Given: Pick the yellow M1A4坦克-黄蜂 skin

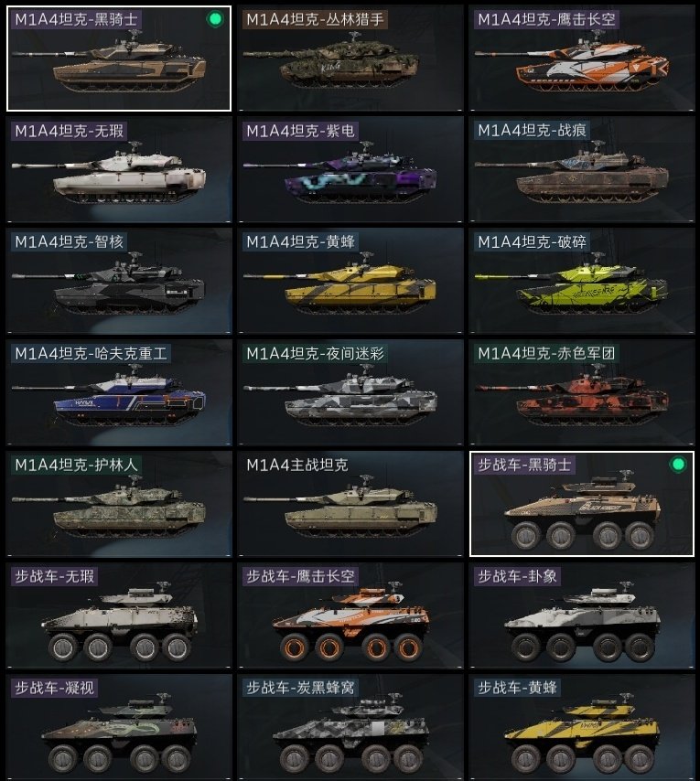Looking at the screenshot, I should [x=350, y=281].
